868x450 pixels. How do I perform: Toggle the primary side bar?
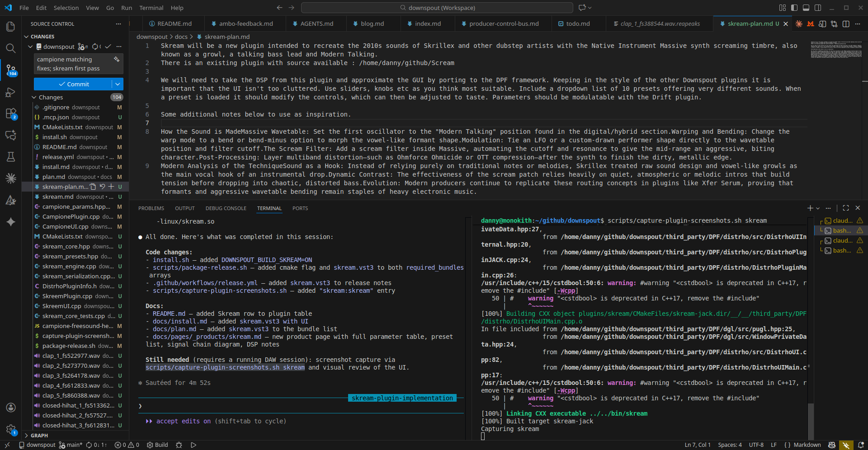pyautogui.click(x=794, y=8)
